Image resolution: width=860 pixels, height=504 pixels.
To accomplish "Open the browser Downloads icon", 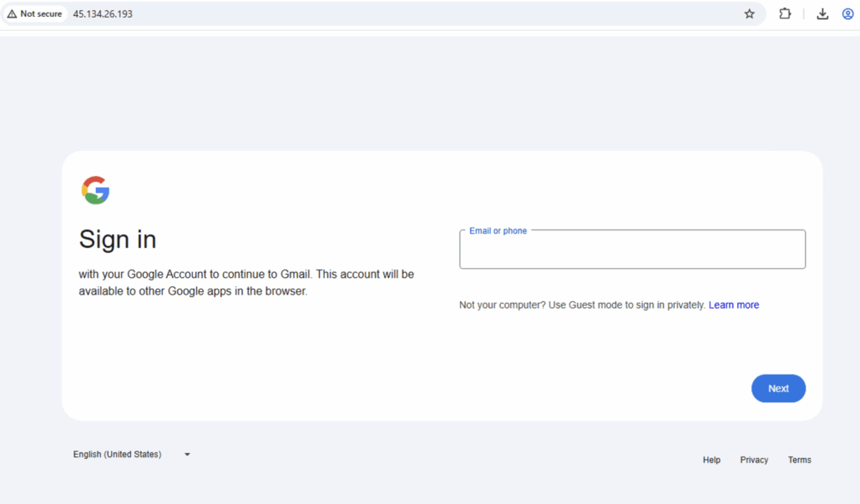I will 822,14.
